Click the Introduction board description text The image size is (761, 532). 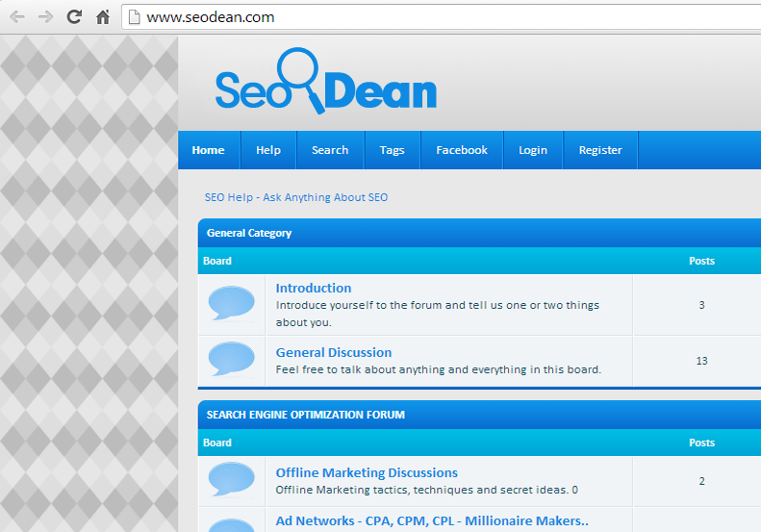point(438,314)
